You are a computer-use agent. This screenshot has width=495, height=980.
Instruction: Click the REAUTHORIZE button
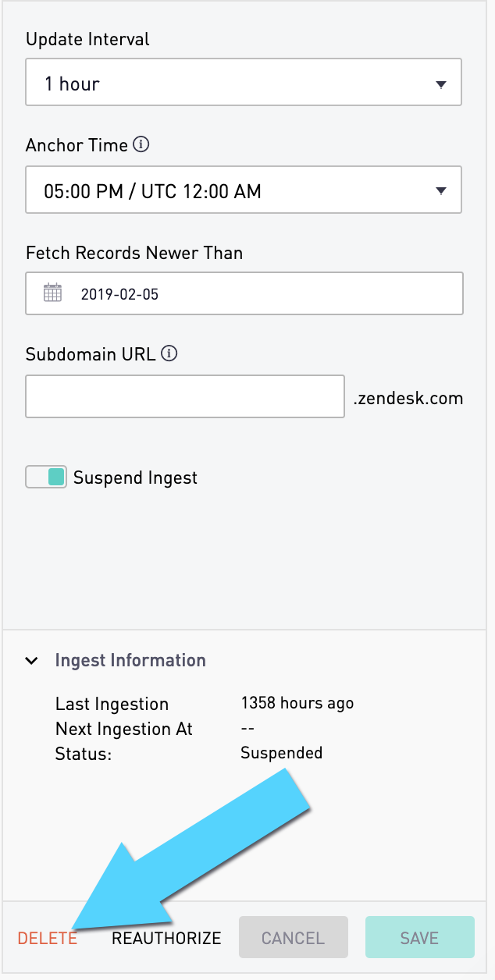[x=167, y=939]
